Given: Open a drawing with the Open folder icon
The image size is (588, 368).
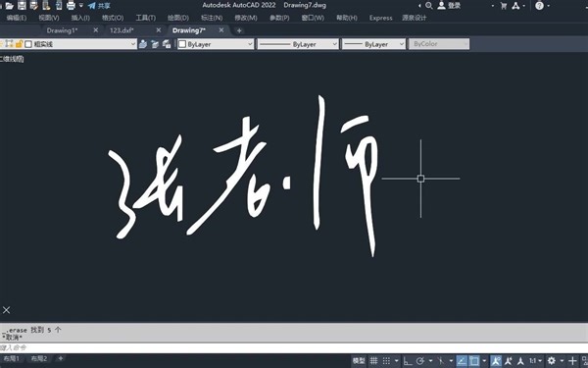Looking at the screenshot, I should (x=9, y=6).
